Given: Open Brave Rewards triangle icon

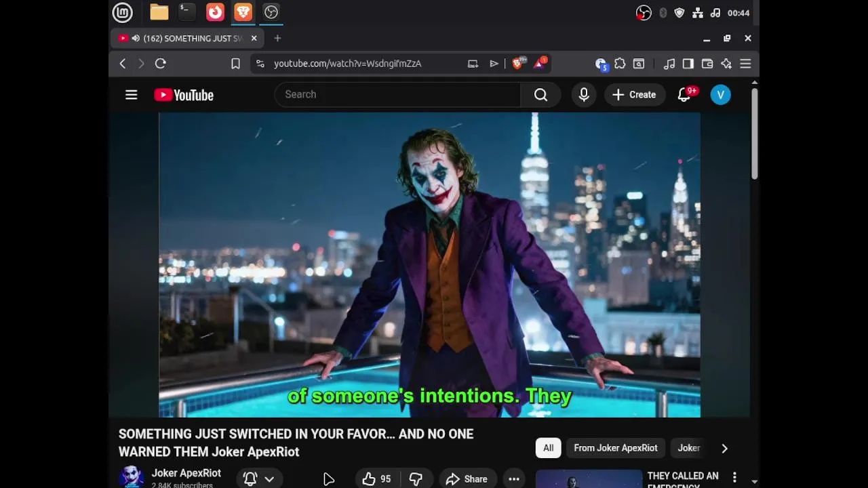Looking at the screenshot, I should click(x=540, y=63).
